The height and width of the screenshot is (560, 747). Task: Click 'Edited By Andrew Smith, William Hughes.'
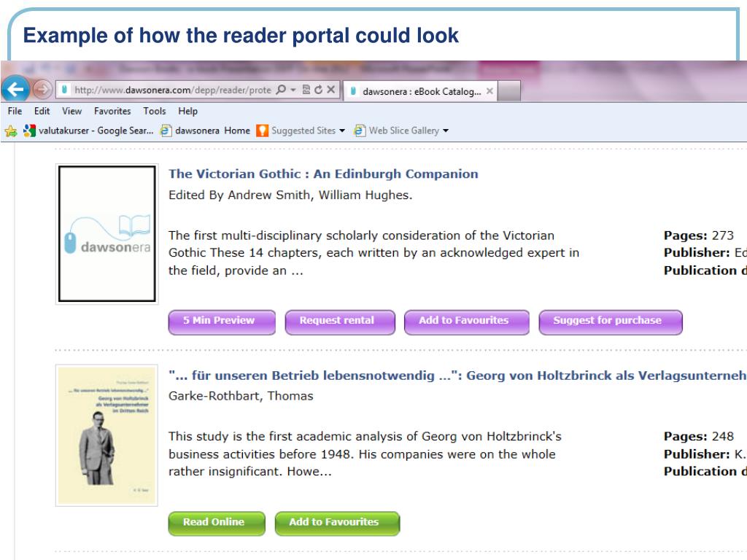coord(290,195)
